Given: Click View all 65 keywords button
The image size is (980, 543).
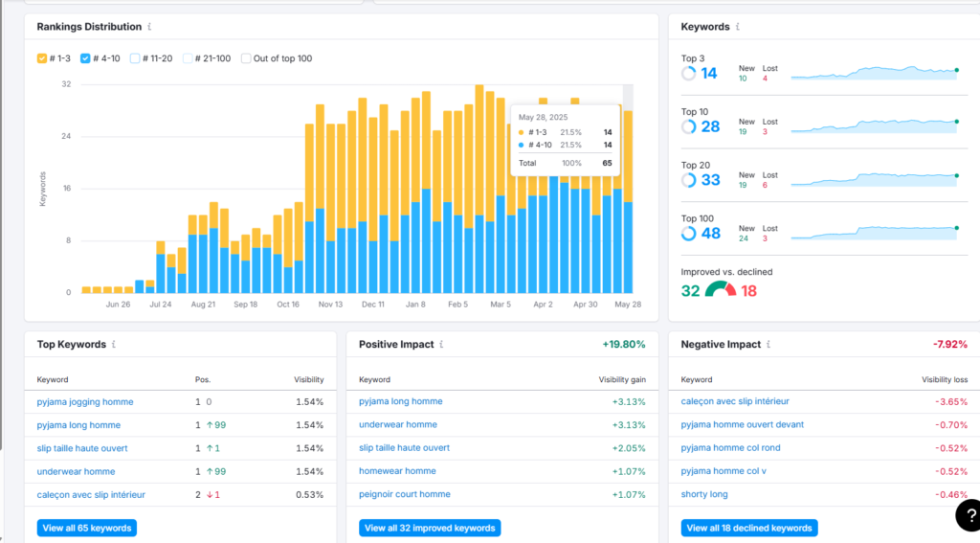Looking at the screenshot, I should coord(87,528).
